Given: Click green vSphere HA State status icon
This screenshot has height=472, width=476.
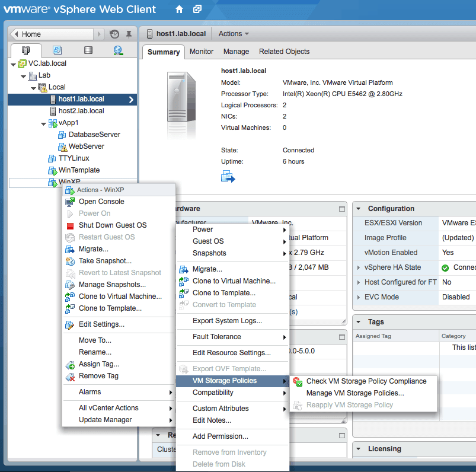Looking at the screenshot, I should coord(445,268).
